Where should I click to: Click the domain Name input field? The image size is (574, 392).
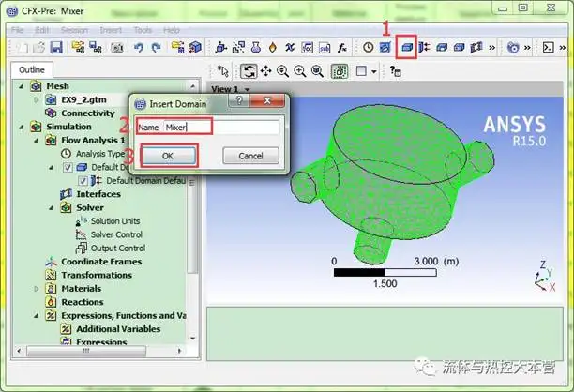221,128
